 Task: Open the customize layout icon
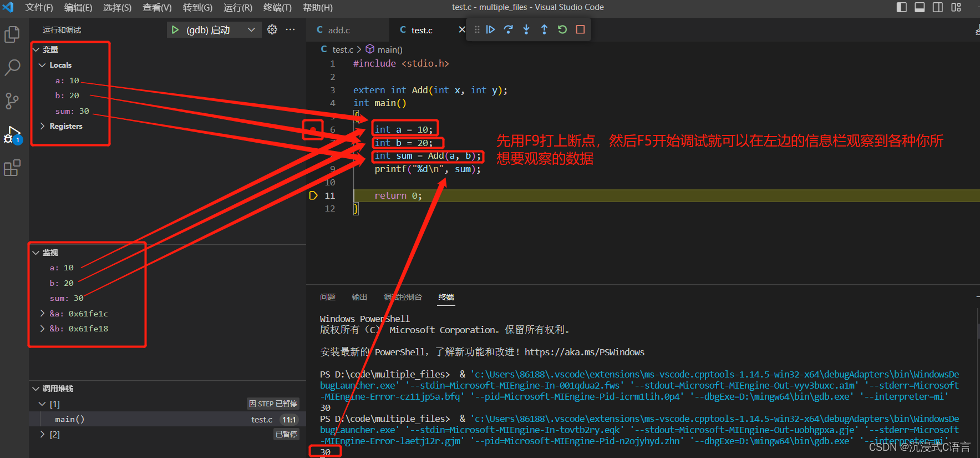(x=956, y=7)
